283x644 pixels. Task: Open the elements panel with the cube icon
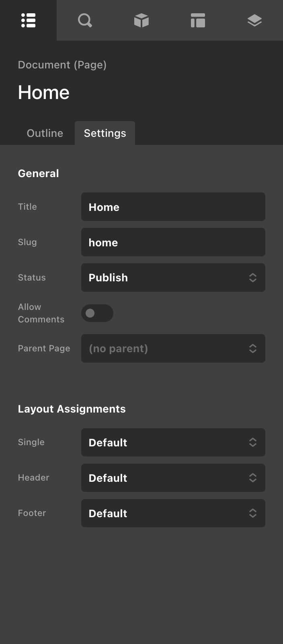pos(141,20)
